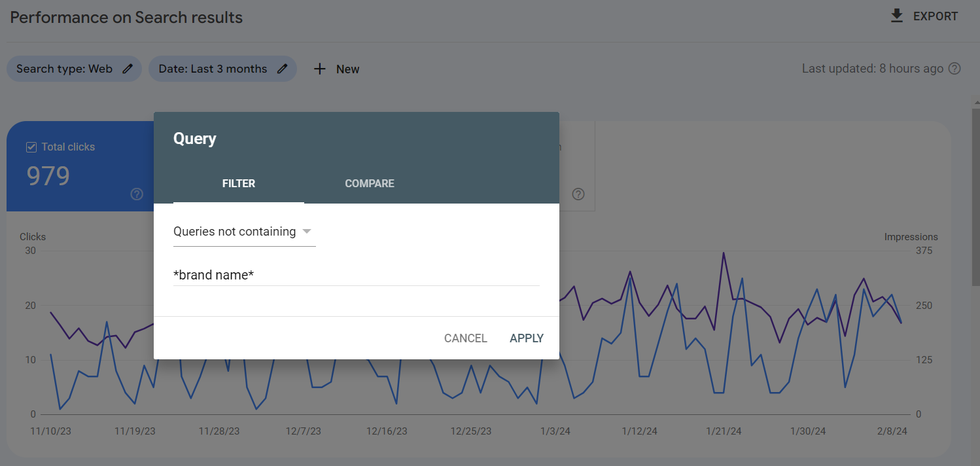Viewport: 980px width, 466px height.
Task: Click the Query dialog title
Action: (x=195, y=139)
